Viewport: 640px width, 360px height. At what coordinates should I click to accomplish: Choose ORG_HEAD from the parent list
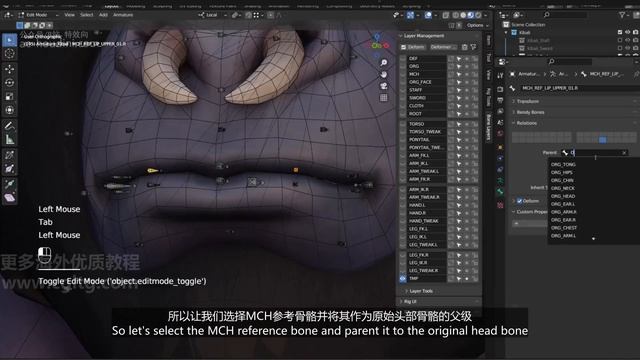pos(563,196)
